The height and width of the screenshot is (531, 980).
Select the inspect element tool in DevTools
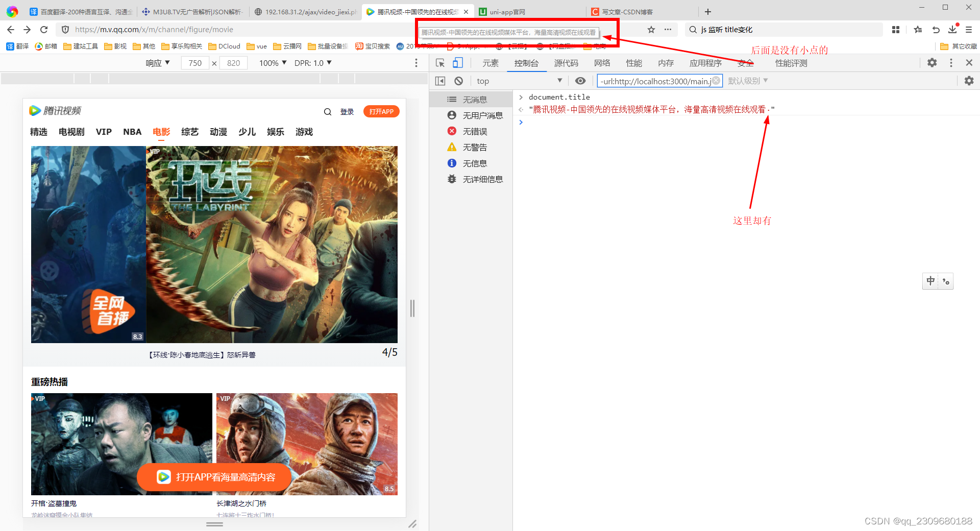tap(439, 63)
